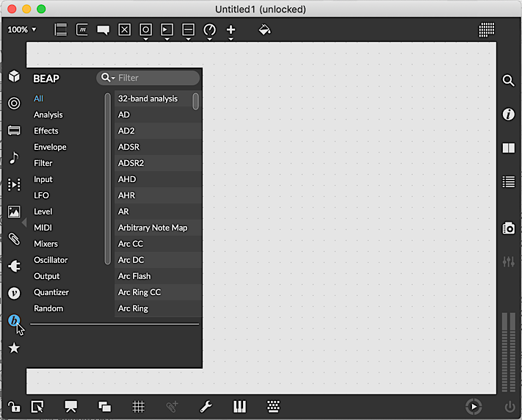Select the LFO category
Viewport: 522px width, 420px height.
pos(41,195)
